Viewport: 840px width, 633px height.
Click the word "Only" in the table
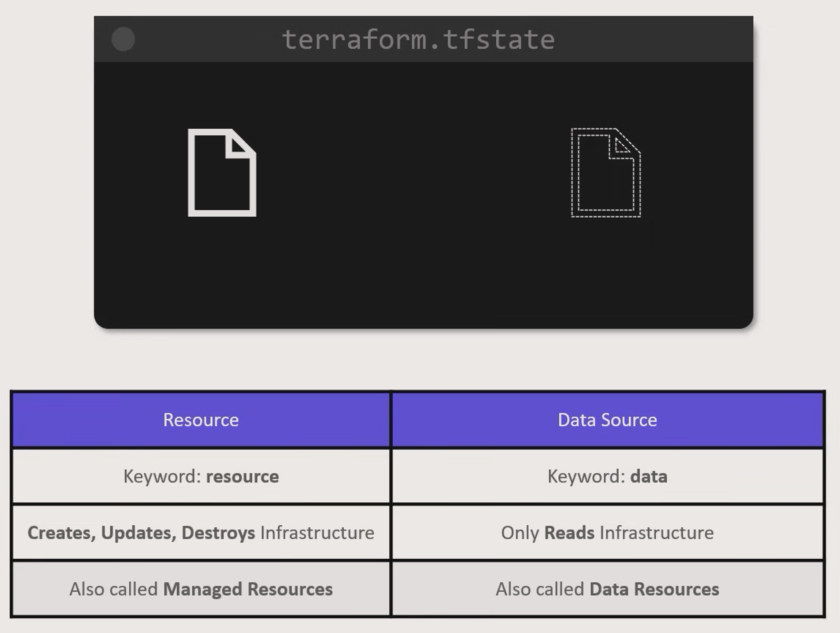click(520, 533)
